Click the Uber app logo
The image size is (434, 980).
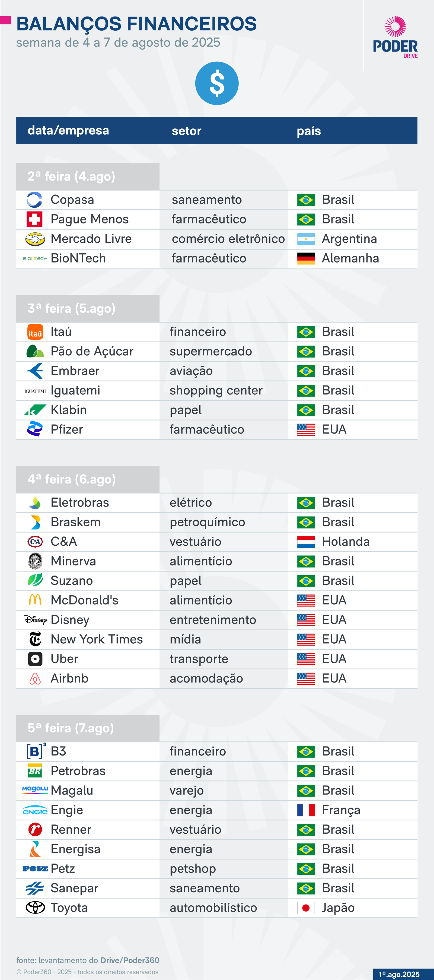point(35,659)
